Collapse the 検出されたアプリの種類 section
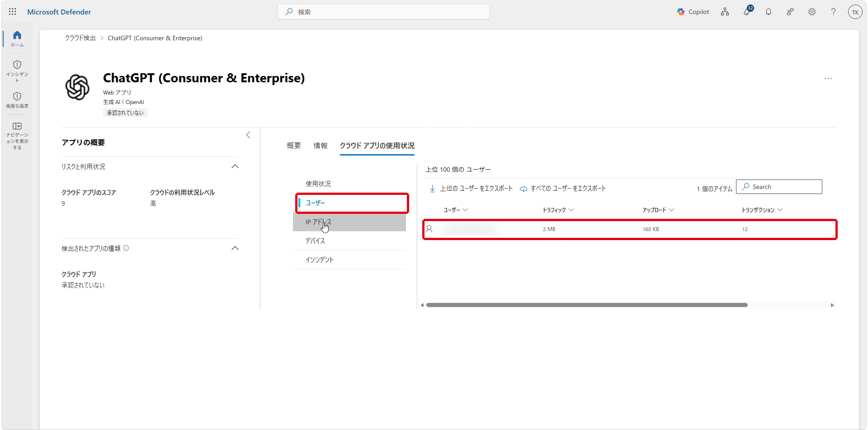The width and height of the screenshot is (868, 430). tap(235, 248)
